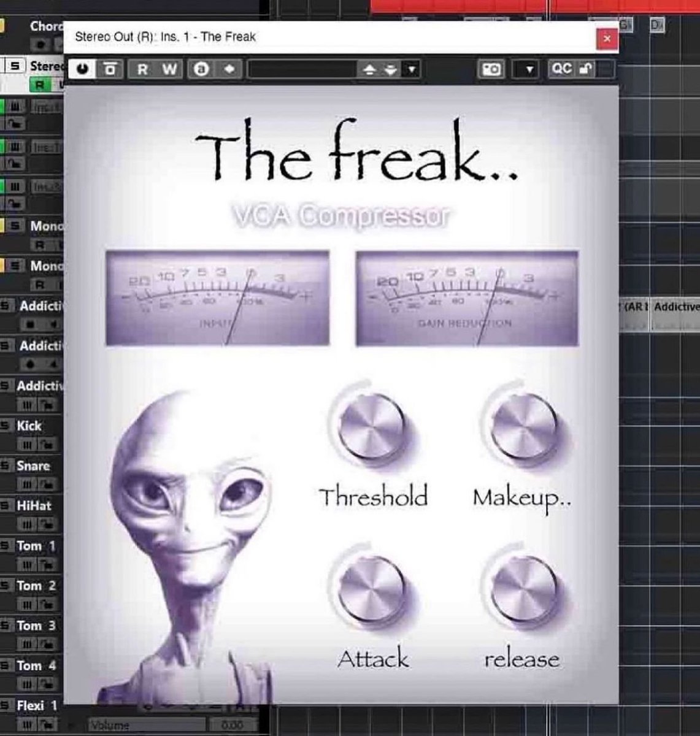Click lane icon on Tom 2 track
Viewport: 700px width, 736px height.
pos(26,605)
